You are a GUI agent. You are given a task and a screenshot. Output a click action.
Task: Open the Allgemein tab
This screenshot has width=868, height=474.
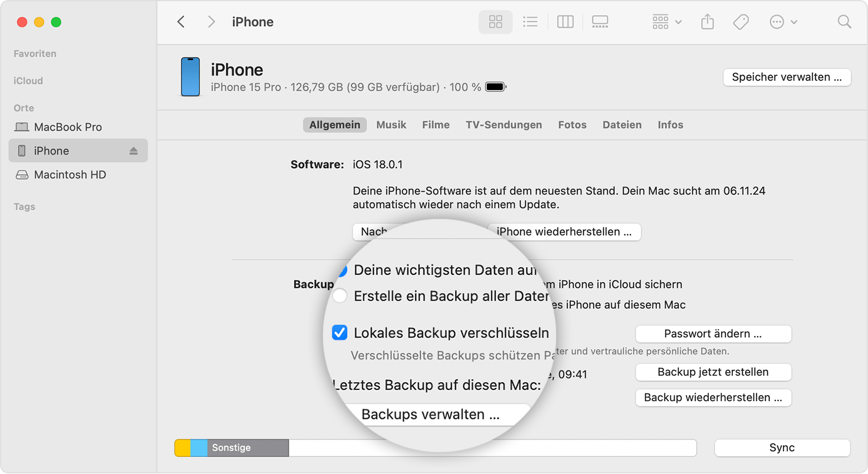tap(334, 125)
